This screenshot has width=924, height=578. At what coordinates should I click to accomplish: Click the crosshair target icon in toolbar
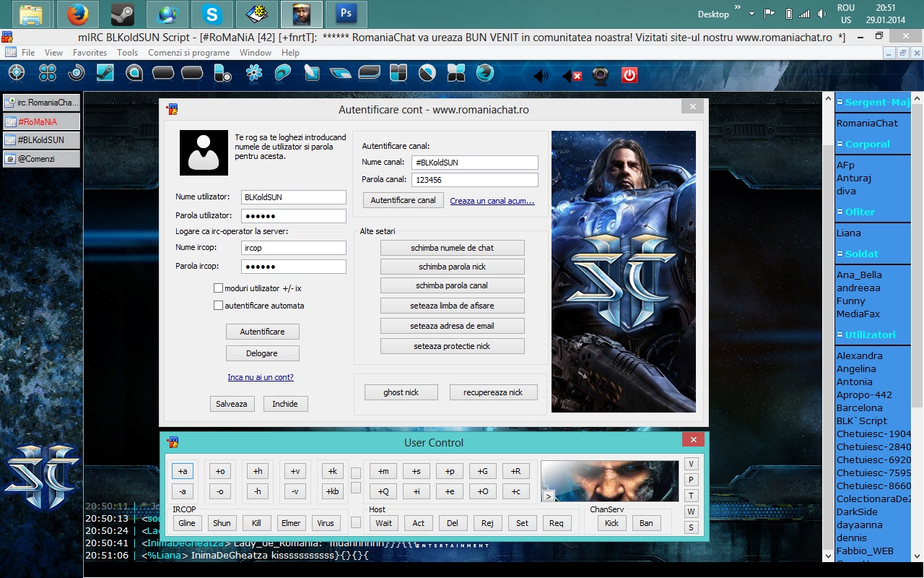16,73
